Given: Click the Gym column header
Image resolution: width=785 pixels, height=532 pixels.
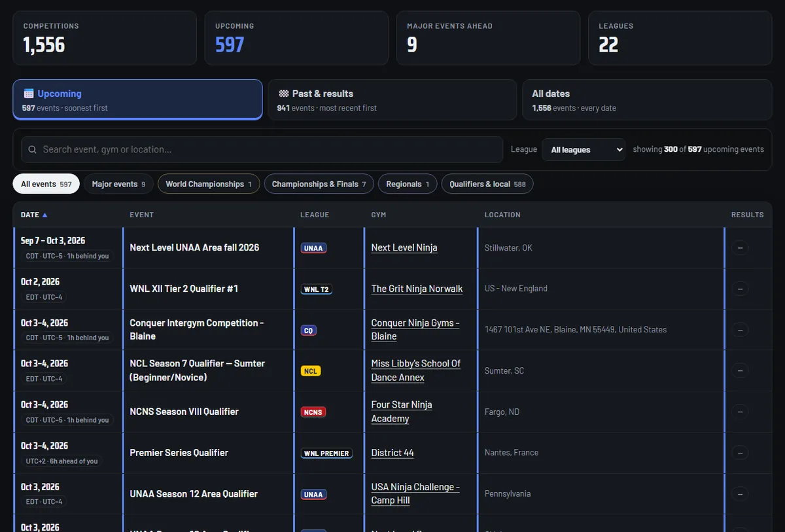Looking at the screenshot, I should tap(379, 215).
